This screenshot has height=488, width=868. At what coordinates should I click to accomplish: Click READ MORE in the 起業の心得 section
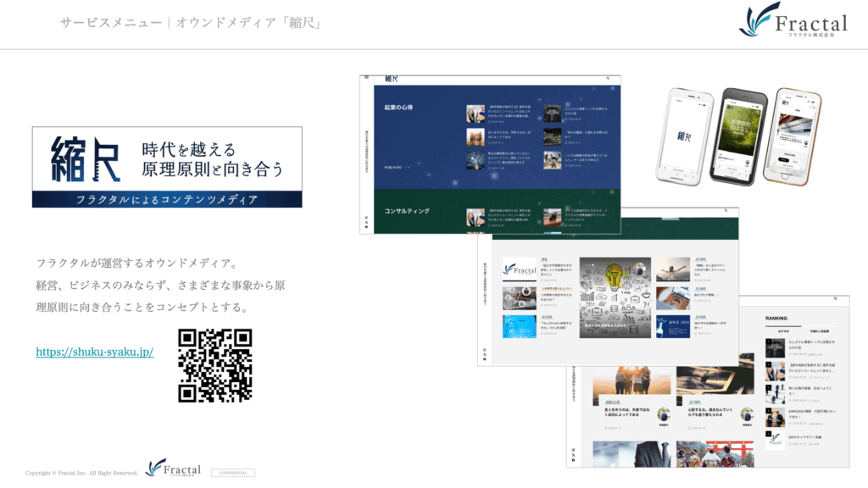pyautogui.click(x=397, y=168)
